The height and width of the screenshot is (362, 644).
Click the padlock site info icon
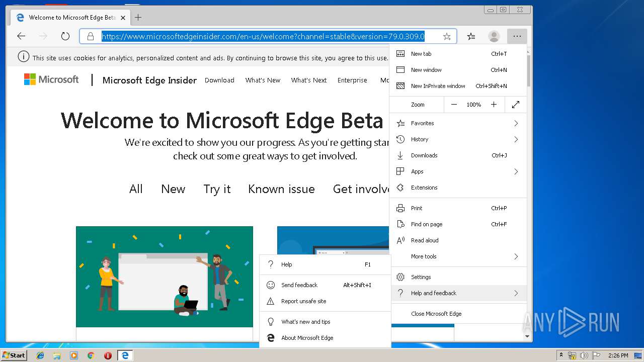point(91,36)
